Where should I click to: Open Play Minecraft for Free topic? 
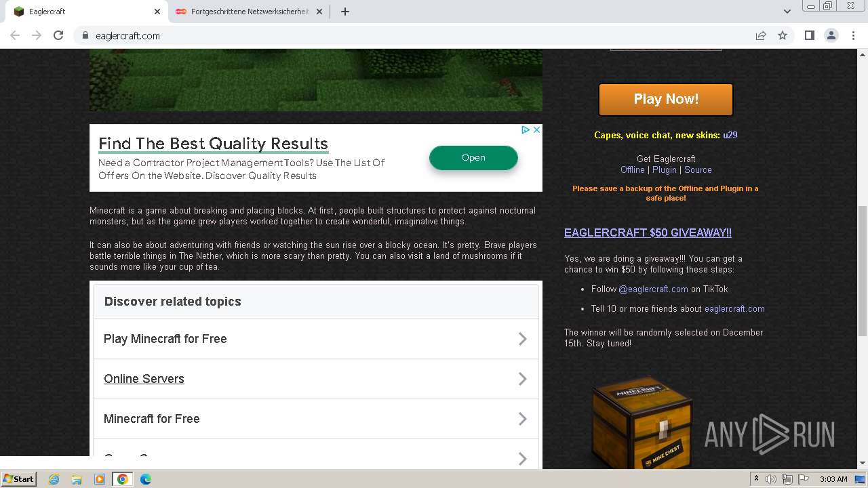[x=165, y=339]
